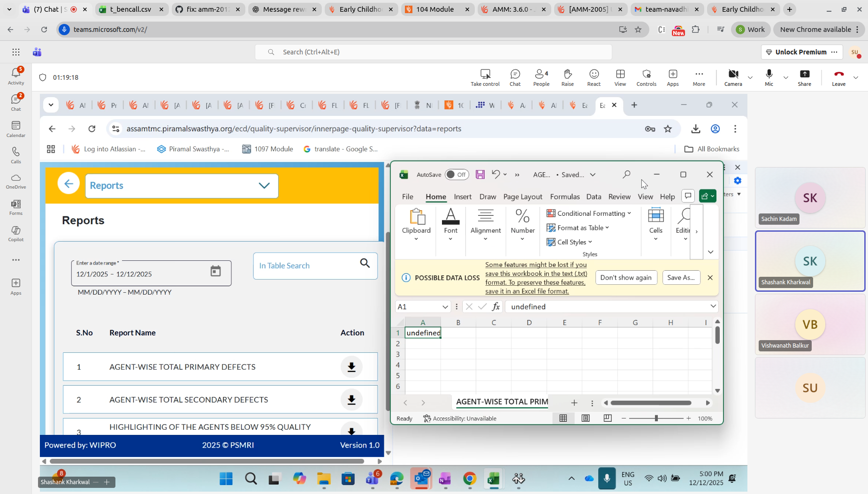Mute microphone in Teams meeting
This screenshot has width=868, height=494.
pos(769,77)
